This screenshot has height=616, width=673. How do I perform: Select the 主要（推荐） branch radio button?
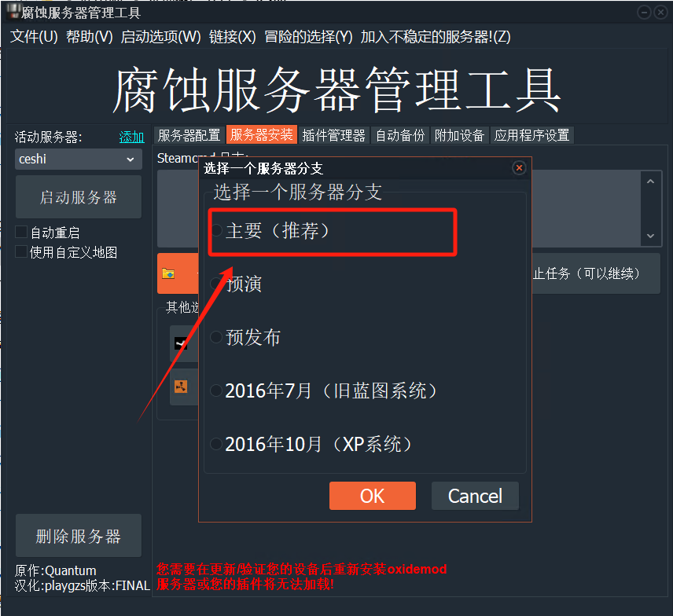coord(216,231)
